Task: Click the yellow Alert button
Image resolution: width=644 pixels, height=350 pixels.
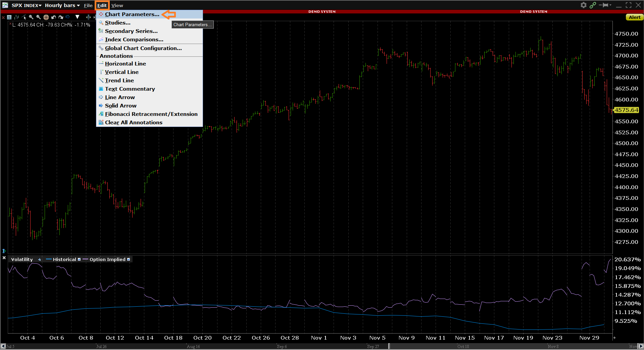Action: tap(634, 17)
